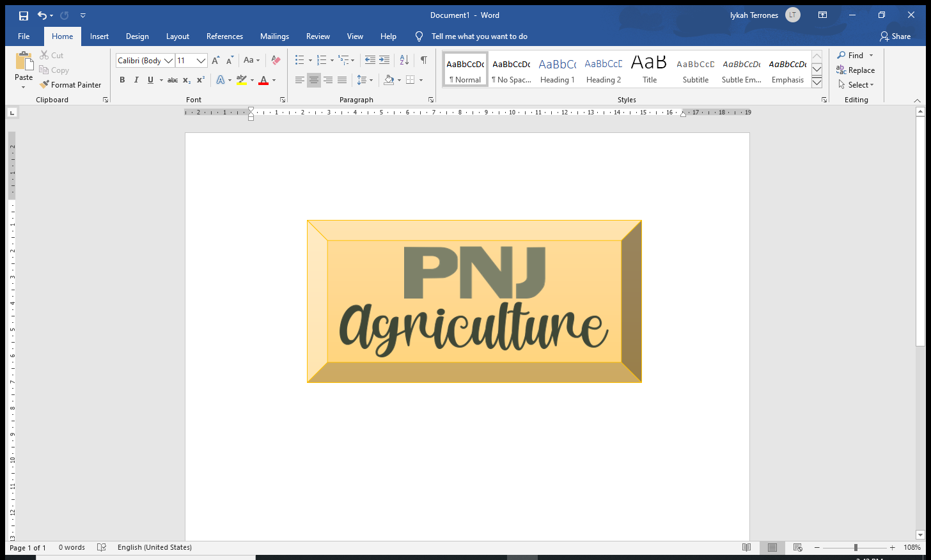Click the Replace button
The image size is (931, 560).
tap(856, 70)
